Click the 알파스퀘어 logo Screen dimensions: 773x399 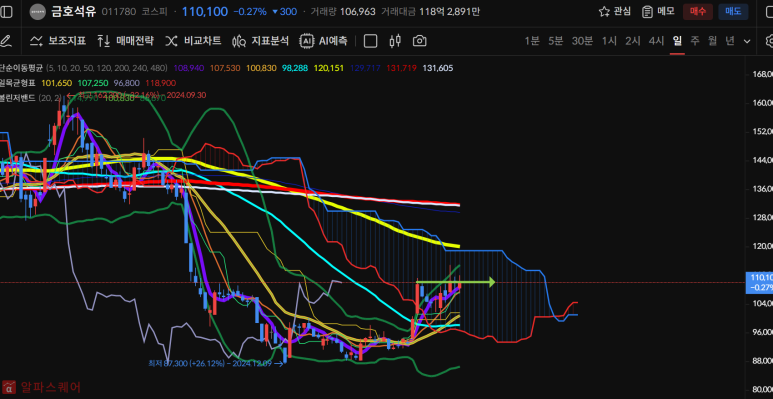pos(42,387)
